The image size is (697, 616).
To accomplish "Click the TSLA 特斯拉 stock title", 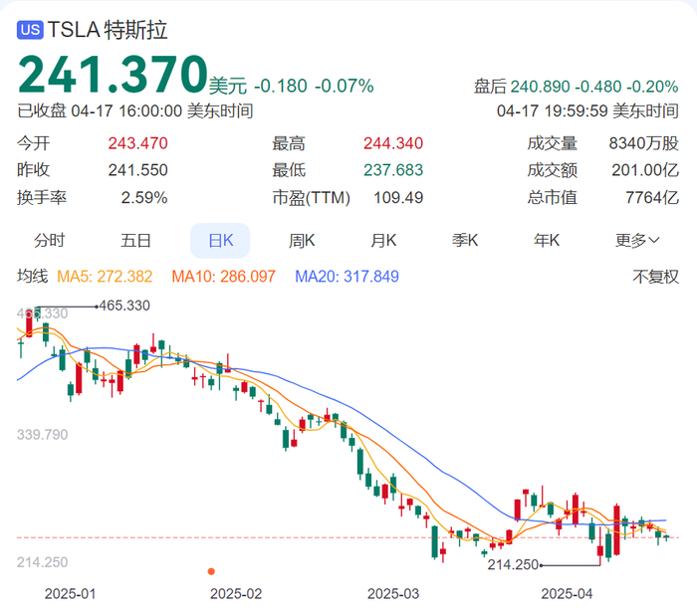I will pyautogui.click(x=108, y=30).
